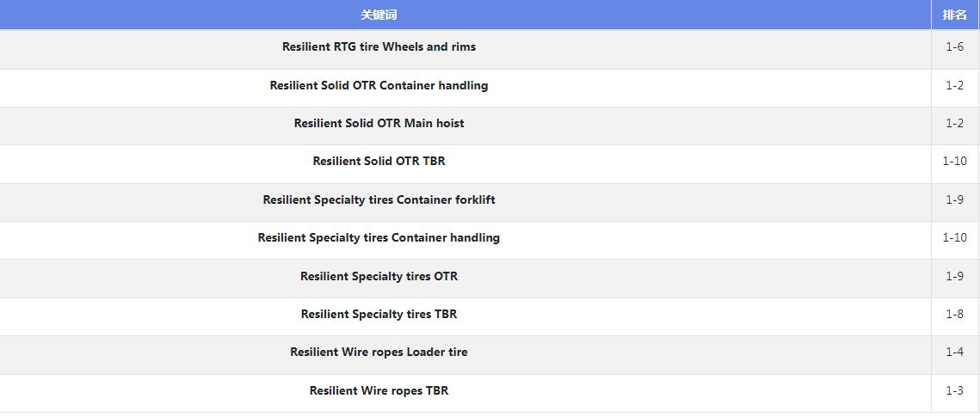The height and width of the screenshot is (417, 980).
Task: Select the Resilient RTG tire Wheels and rims keyword
Action: tap(379, 46)
